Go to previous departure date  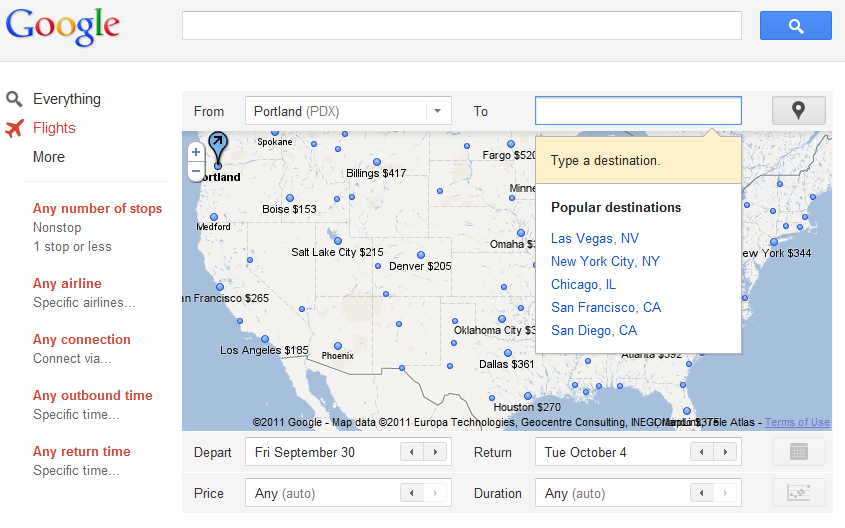point(412,451)
